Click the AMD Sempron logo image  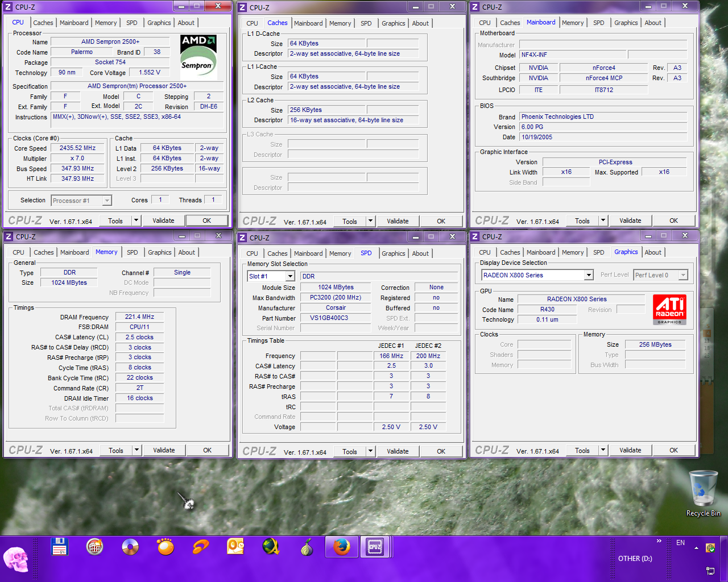[x=198, y=57]
